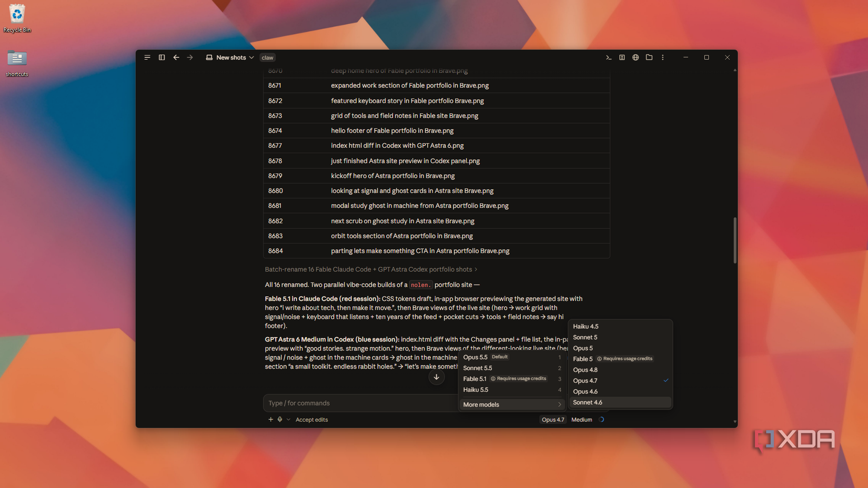Choose Fable 5.1 model entry

pyautogui.click(x=512, y=379)
